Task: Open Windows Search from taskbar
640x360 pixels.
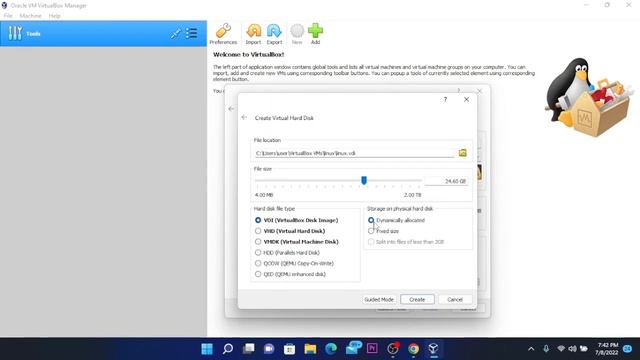Action: point(228,349)
